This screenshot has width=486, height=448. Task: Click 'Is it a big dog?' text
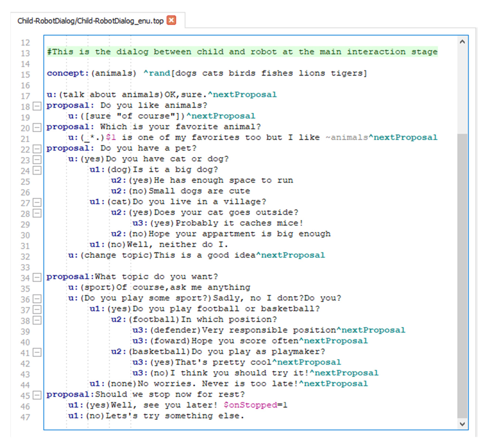[x=175, y=170]
